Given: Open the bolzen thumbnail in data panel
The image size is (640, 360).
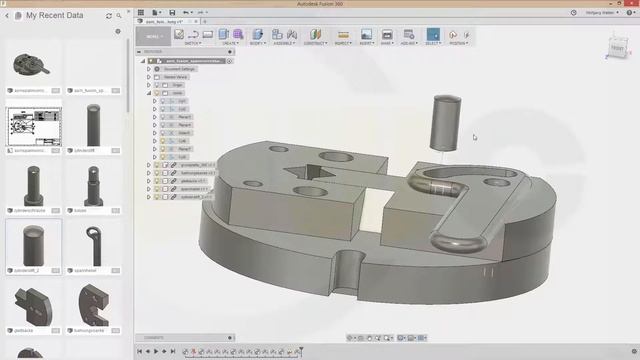Looking at the screenshot, I should tap(93, 186).
